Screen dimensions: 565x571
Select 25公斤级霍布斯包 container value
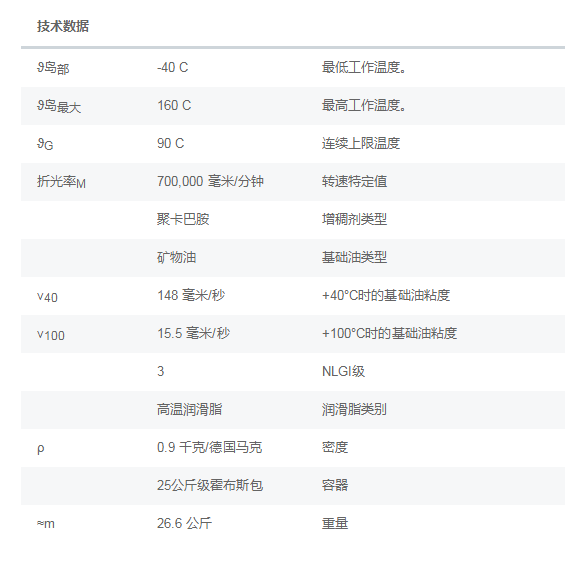click(x=210, y=485)
